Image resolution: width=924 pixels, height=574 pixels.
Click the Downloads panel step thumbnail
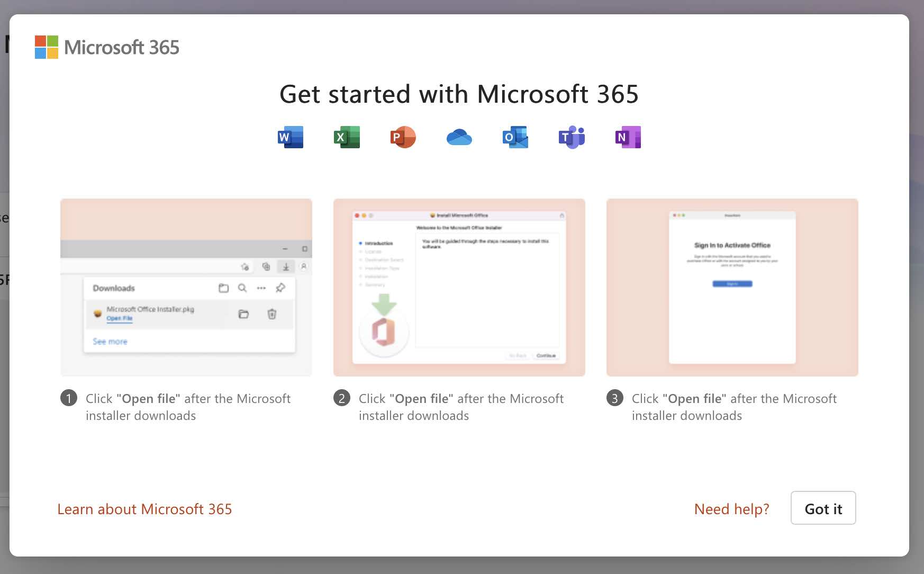point(186,288)
